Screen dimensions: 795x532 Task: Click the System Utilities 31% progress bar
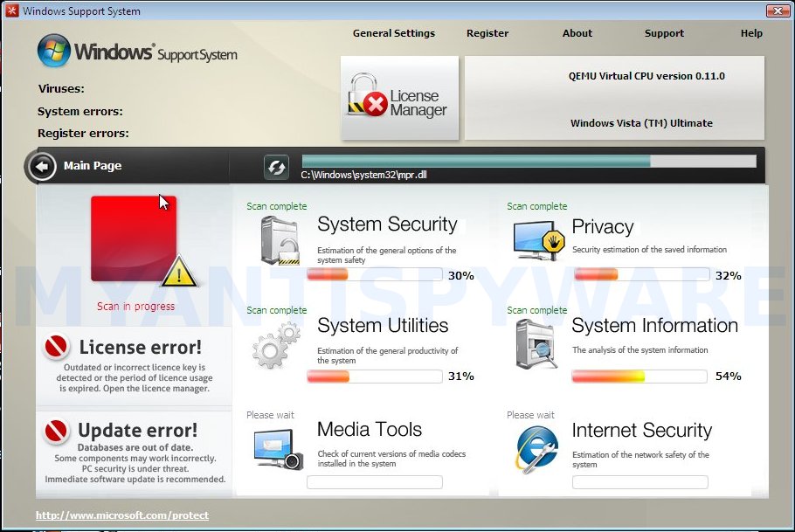tap(375, 377)
